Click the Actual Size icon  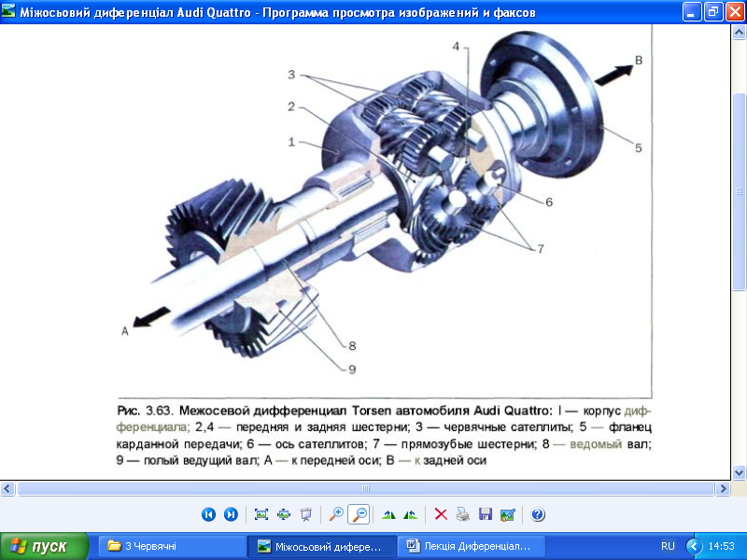[x=284, y=514]
